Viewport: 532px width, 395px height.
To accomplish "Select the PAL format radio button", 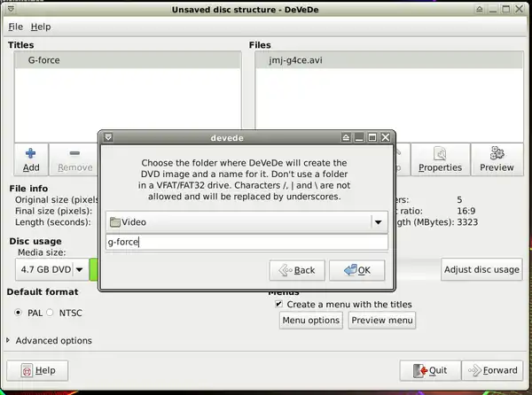I will pos(19,313).
